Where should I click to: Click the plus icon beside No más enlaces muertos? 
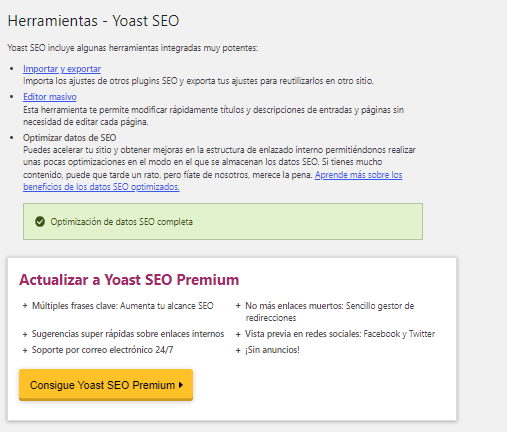click(238, 306)
